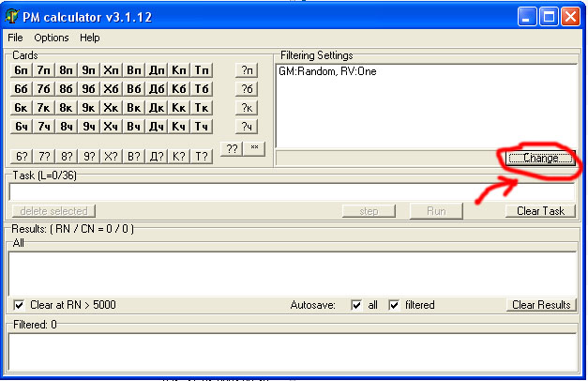
Task: Add the 9б card
Action: [x=89, y=89]
